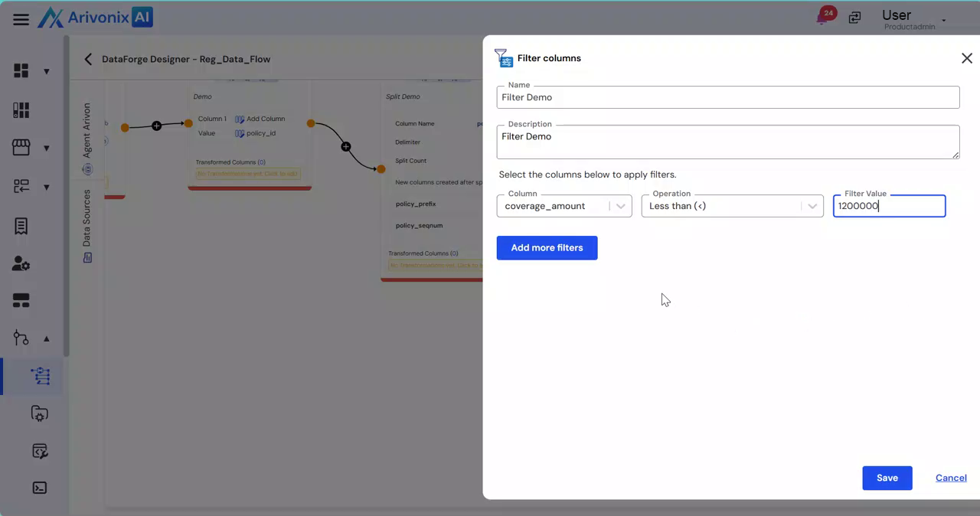Open the terminal console icon in sidebar
This screenshot has height=516, width=980.
coord(40,488)
